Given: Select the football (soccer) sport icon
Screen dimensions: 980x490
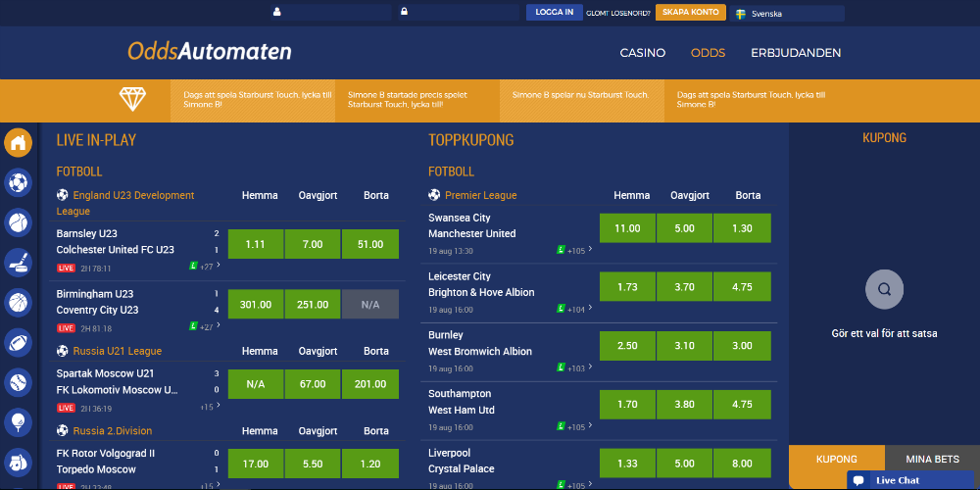Looking at the screenshot, I should pos(18,183).
